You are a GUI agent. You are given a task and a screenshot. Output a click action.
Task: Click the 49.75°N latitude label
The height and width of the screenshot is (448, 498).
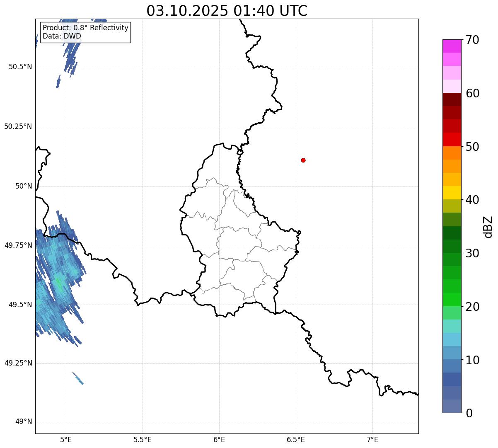pyautogui.click(x=18, y=245)
